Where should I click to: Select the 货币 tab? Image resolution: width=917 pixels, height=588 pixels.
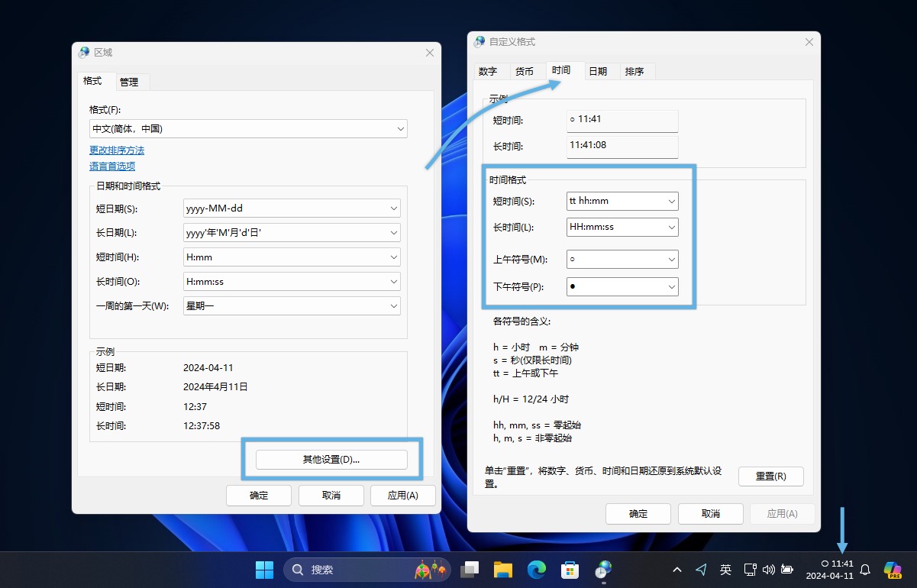click(x=525, y=71)
